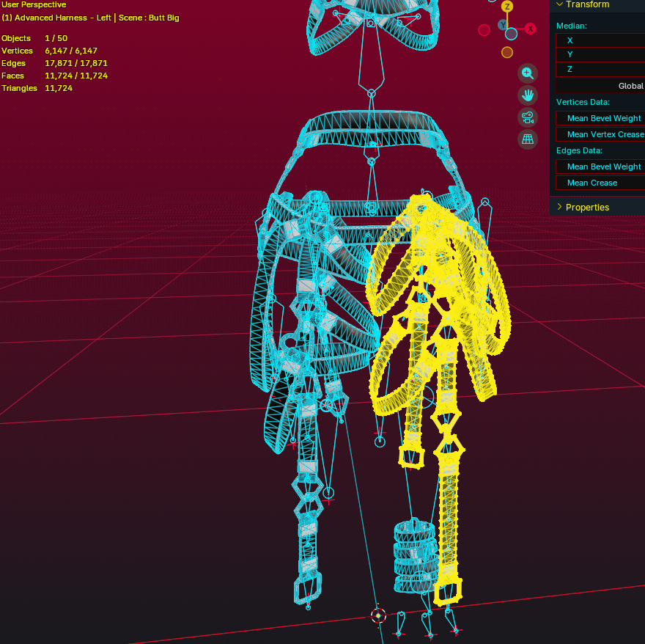Click the 'Edges Data:' label
The height and width of the screenshot is (644, 645).
coord(579,150)
